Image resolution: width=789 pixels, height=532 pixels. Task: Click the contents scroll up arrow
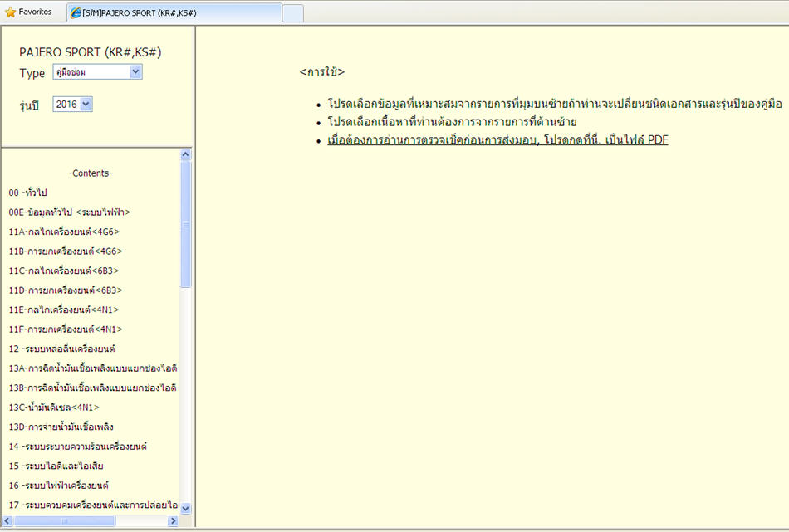pos(185,154)
